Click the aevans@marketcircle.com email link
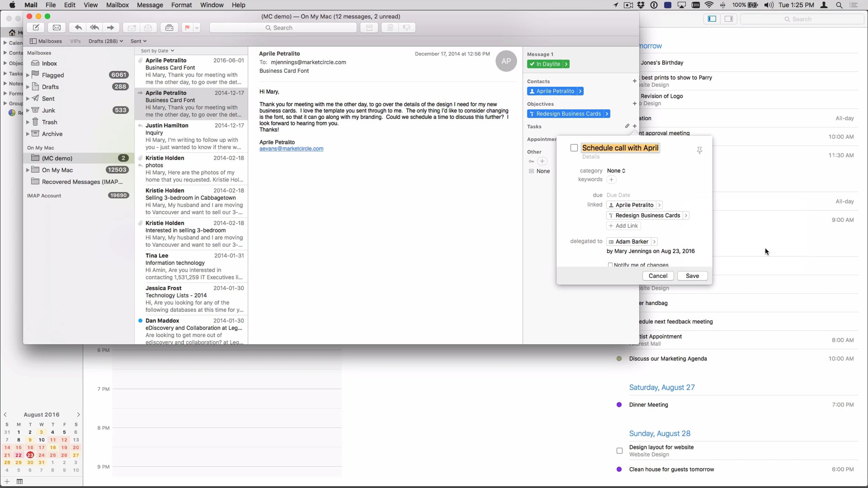The height and width of the screenshot is (488, 868). (x=291, y=149)
